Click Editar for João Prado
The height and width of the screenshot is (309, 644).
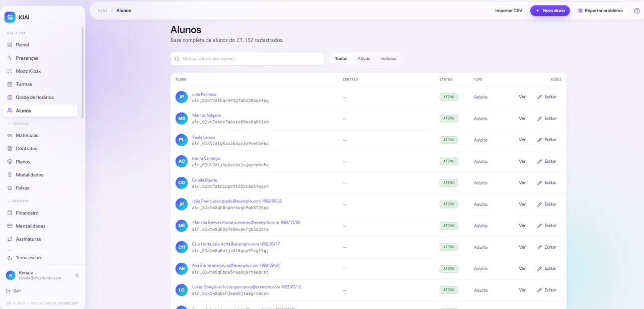[x=547, y=204]
